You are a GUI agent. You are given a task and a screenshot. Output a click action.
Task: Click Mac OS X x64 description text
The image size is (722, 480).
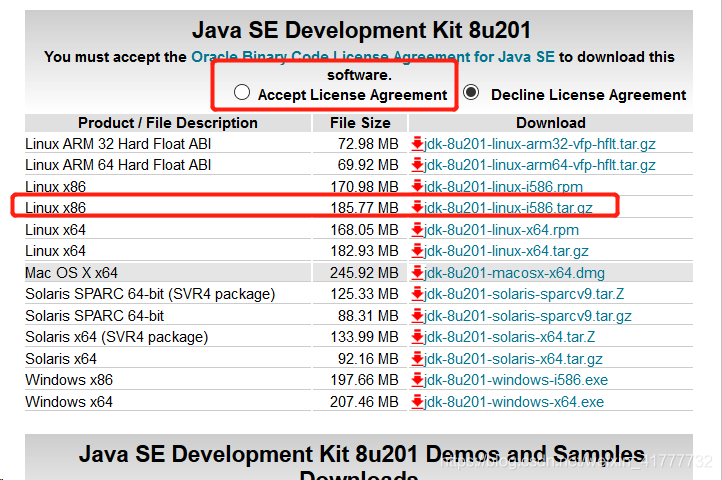[x=71, y=273]
